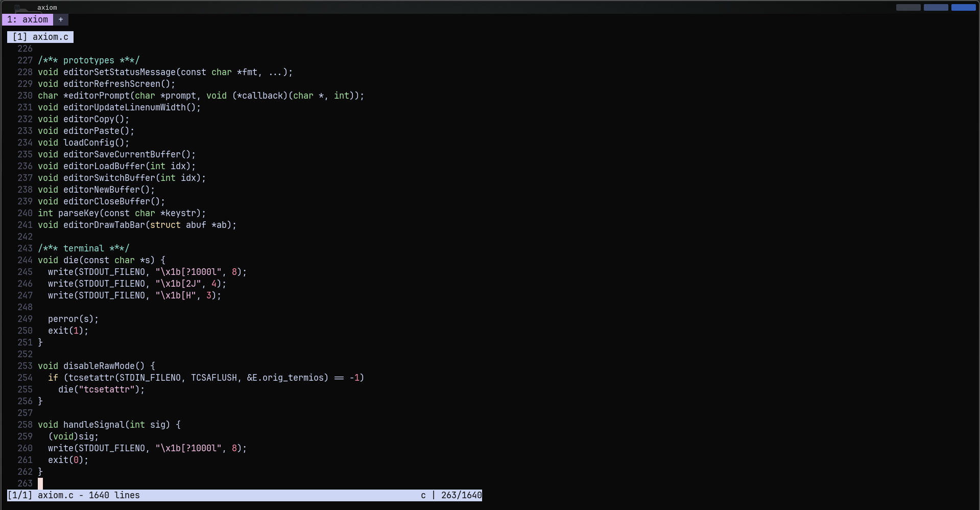Click the tcsetattr if-condition line
Screen dimensions: 980x510
[x=206, y=378]
